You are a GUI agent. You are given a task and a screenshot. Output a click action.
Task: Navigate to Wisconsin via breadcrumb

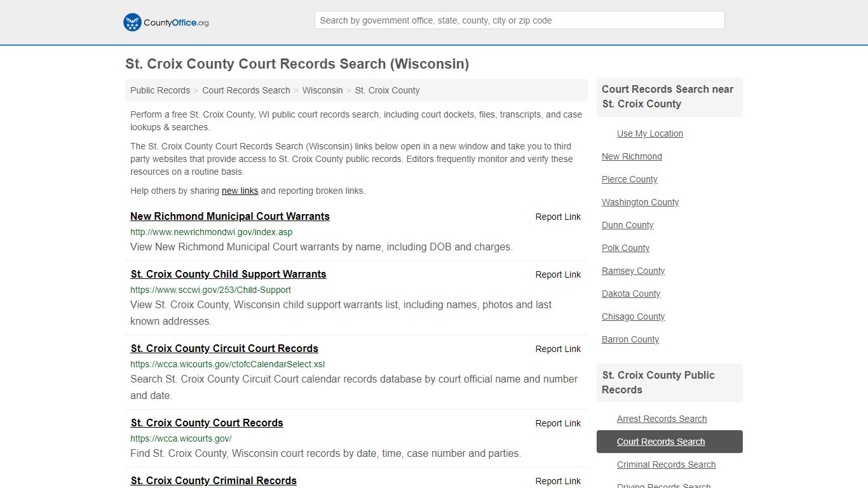tap(322, 90)
